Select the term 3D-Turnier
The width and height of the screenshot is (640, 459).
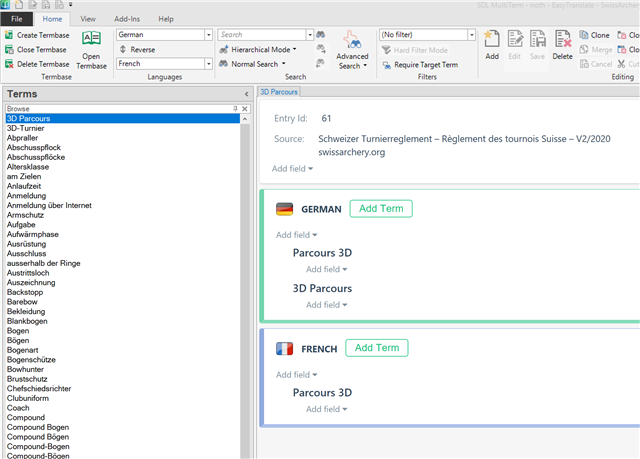(x=25, y=128)
